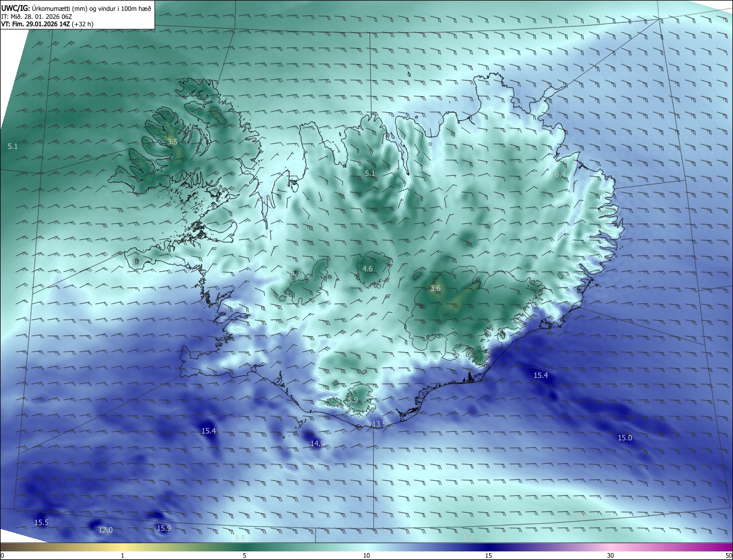Click the 14.9 value on the dark blue patch
733x560 pixels.
click(317, 443)
